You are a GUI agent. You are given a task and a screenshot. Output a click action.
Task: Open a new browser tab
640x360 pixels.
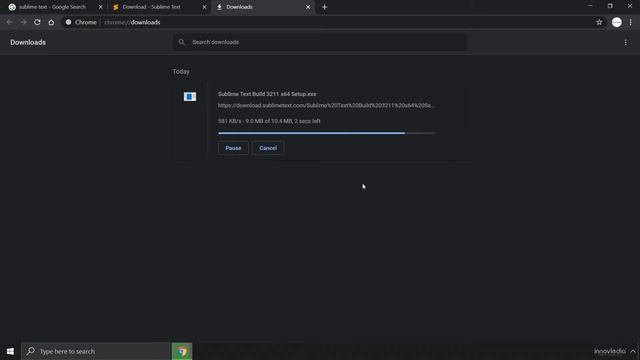[x=324, y=7]
